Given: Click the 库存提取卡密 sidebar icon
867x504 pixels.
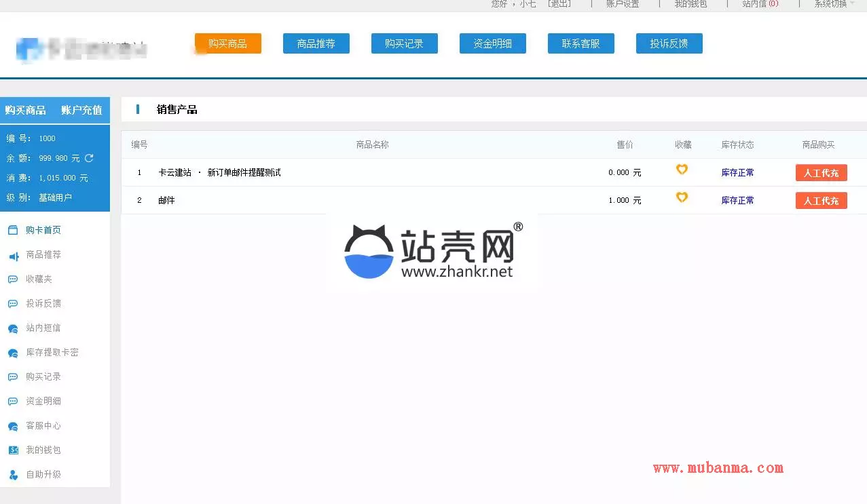Looking at the screenshot, I should coord(13,353).
